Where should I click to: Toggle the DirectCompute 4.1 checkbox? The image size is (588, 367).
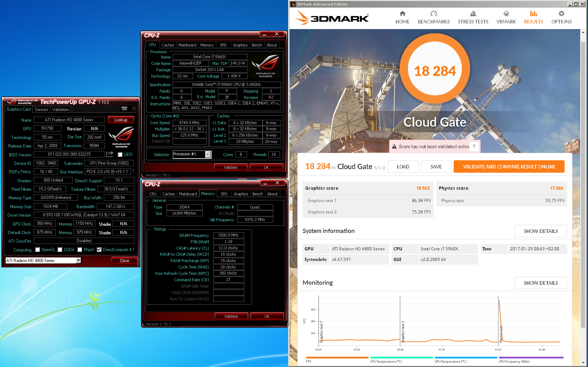click(99, 250)
